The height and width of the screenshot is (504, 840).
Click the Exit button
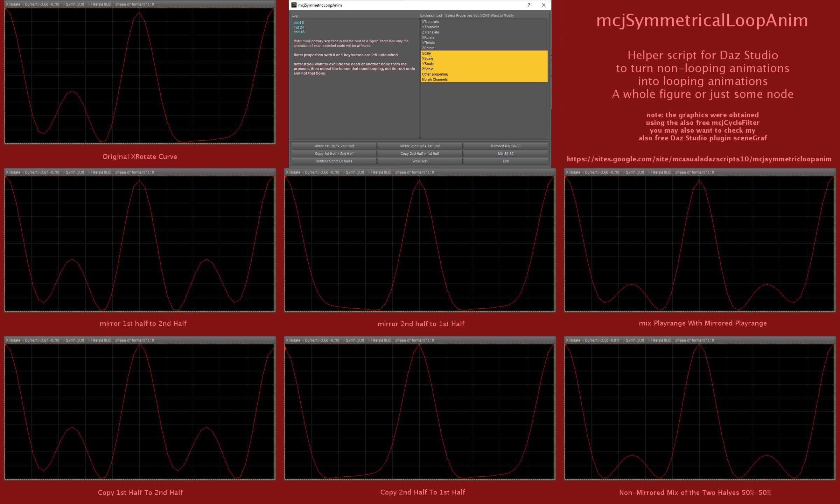tap(505, 161)
